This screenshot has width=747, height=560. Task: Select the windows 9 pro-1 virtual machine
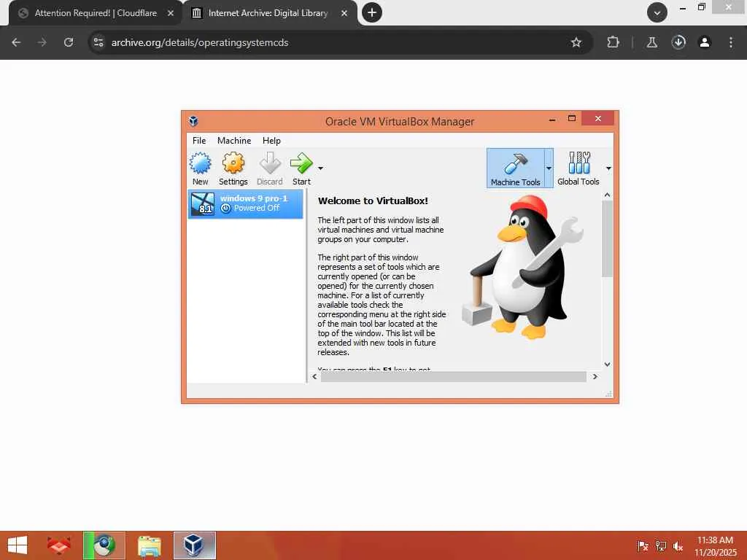point(245,204)
